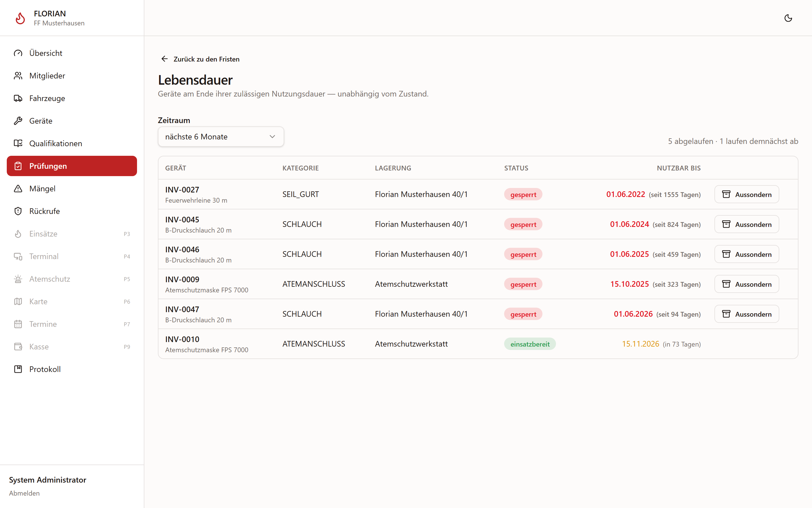Viewport: 812px width, 508px height.
Task: Click the einsatzbereit status badge
Action: click(530, 344)
